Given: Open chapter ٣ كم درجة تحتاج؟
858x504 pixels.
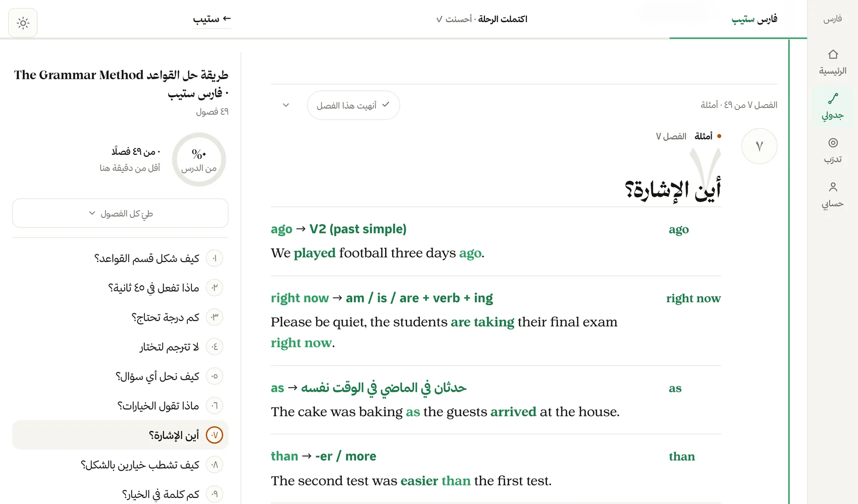Looking at the screenshot, I should click(x=120, y=317).
